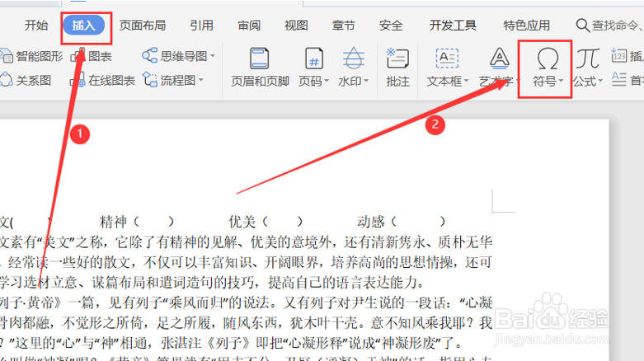Select the 插入 ribbon tab

tap(84, 26)
